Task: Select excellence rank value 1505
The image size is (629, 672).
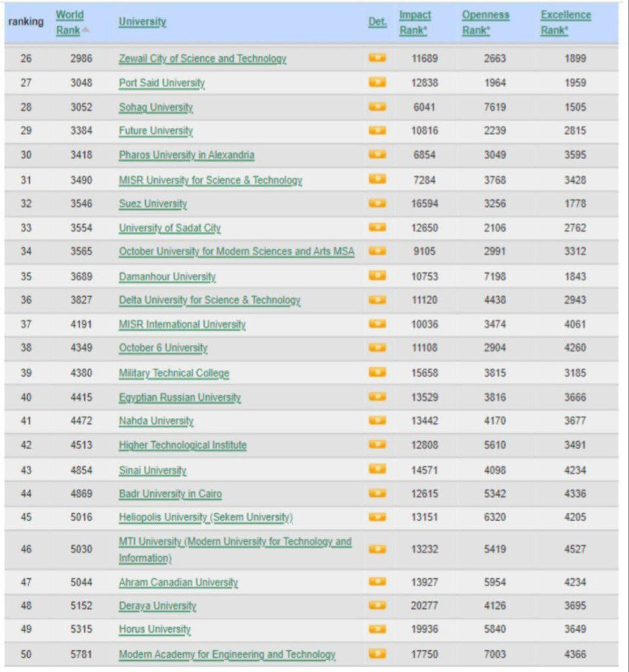Action: 575,107
